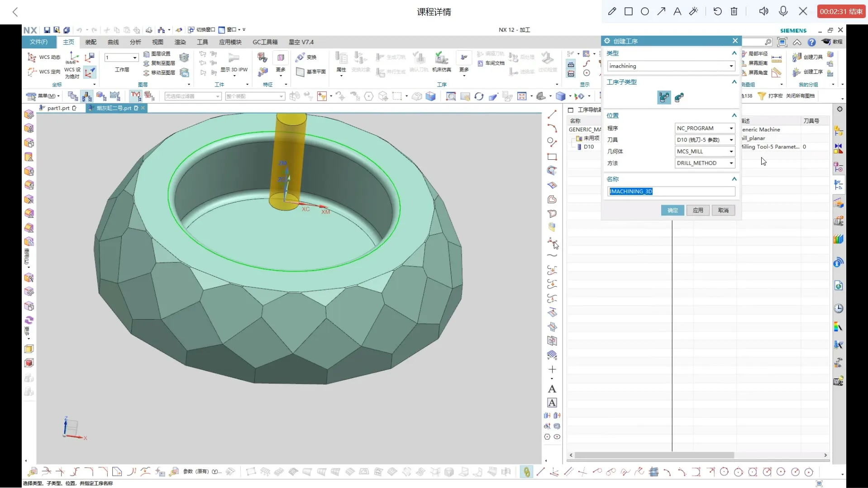Image resolution: width=868 pixels, height=488 pixels.
Task: Select the second iMachining operation subtype icon
Action: [x=679, y=97]
